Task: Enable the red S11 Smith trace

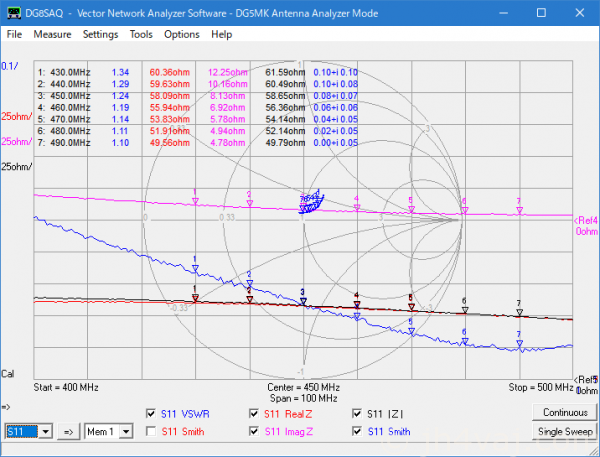Action: coord(152,431)
